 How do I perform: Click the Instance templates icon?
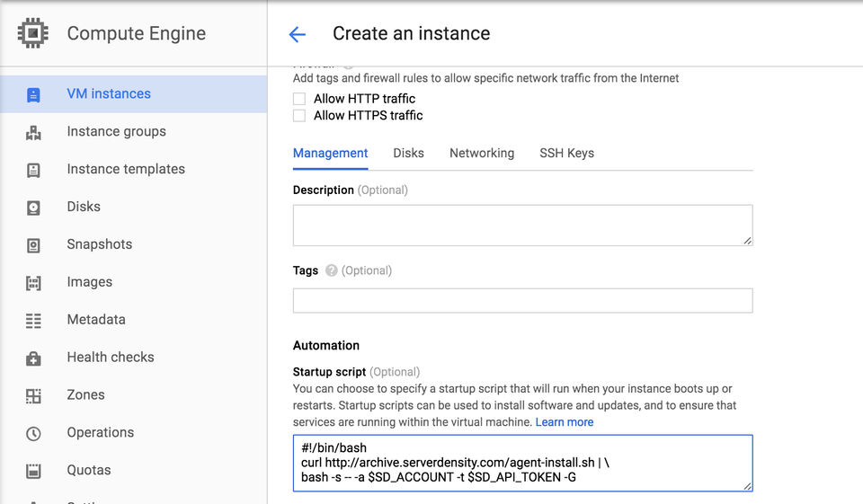(x=33, y=170)
